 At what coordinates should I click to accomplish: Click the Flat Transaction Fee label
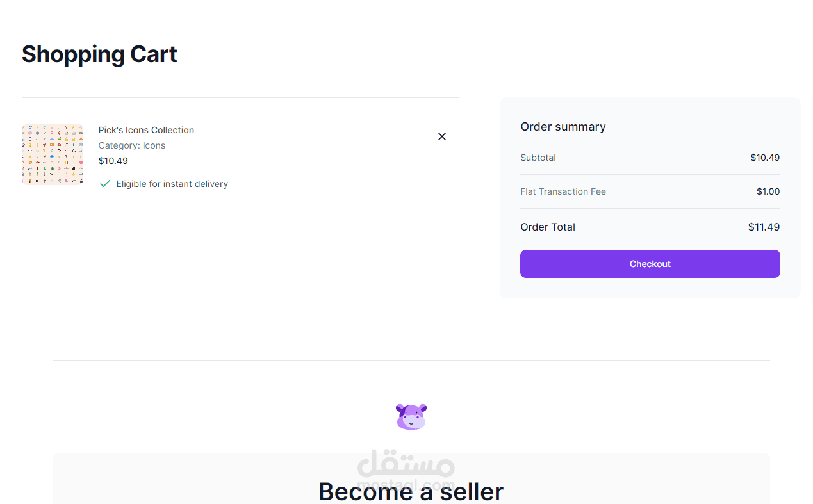tap(563, 191)
